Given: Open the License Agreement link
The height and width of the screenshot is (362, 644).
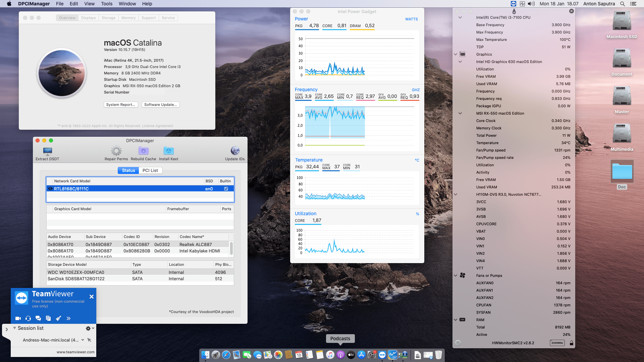Looking at the screenshot, I should (158, 126).
